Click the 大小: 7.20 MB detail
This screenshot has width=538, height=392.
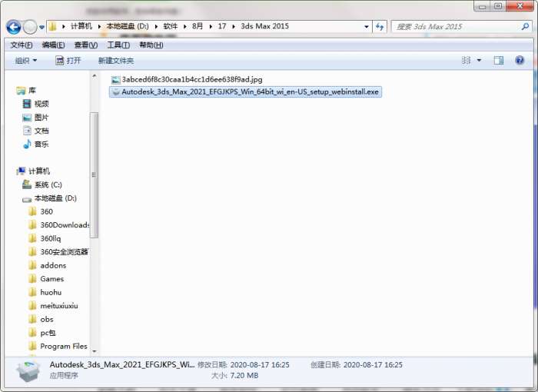(234, 376)
